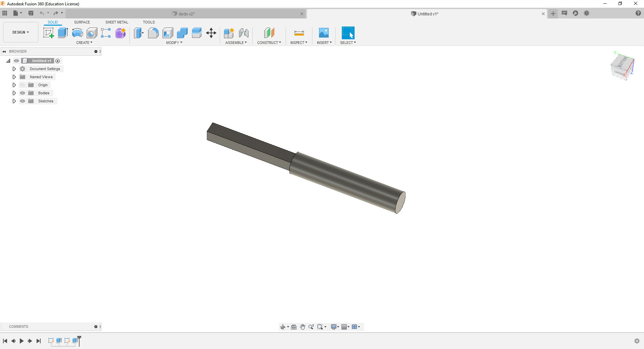The width and height of the screenshot is (644, 349).
Task: Toggle visibility of Untitled v1 component
Action: coord(16,61)
